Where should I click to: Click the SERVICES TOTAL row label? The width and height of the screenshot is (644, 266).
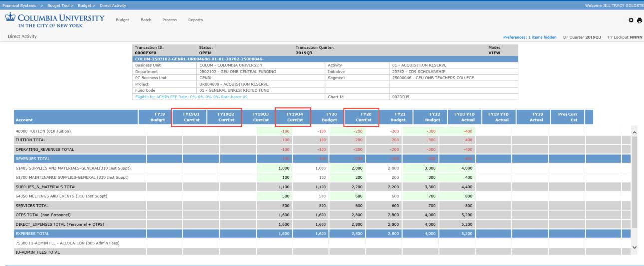coord(32,205)
